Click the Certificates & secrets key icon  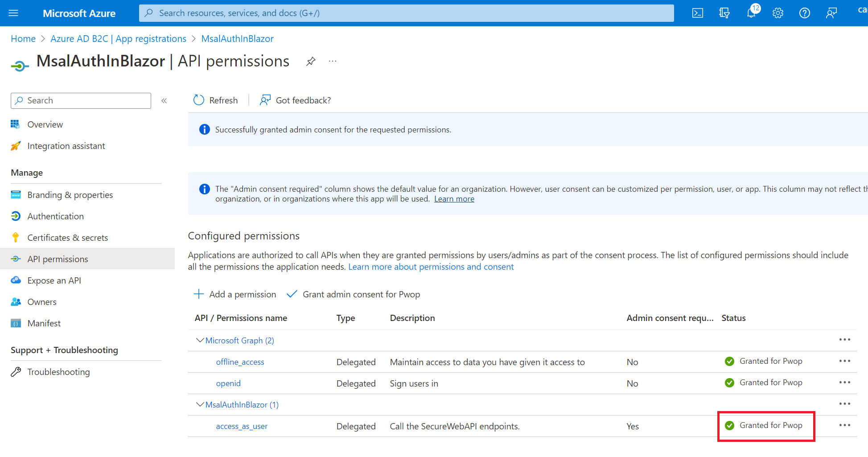coord(16,238)
